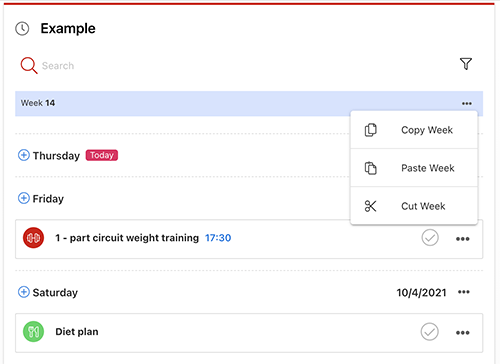Add an entry to Saturday with plus icon
The image size is (500, 364).
tap(24, 292)
